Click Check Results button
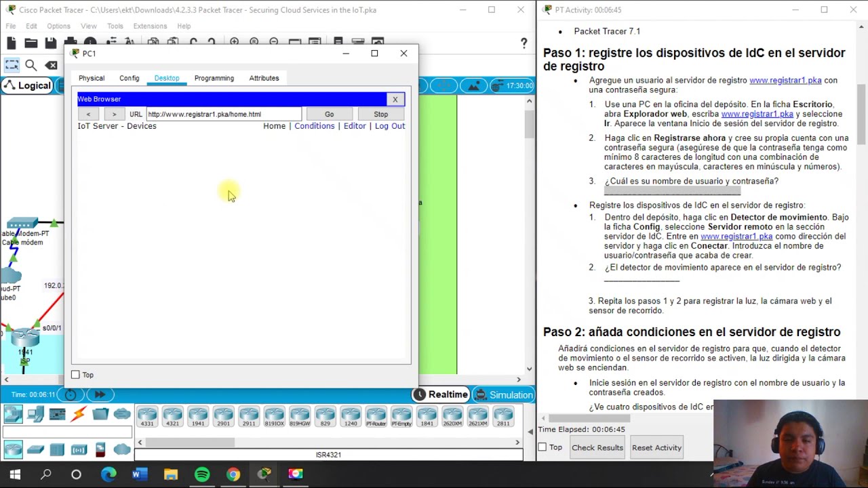 (x=597, y=447)
